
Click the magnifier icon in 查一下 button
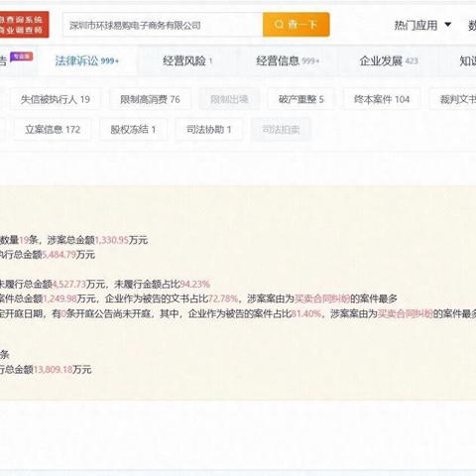coord(280,25)
